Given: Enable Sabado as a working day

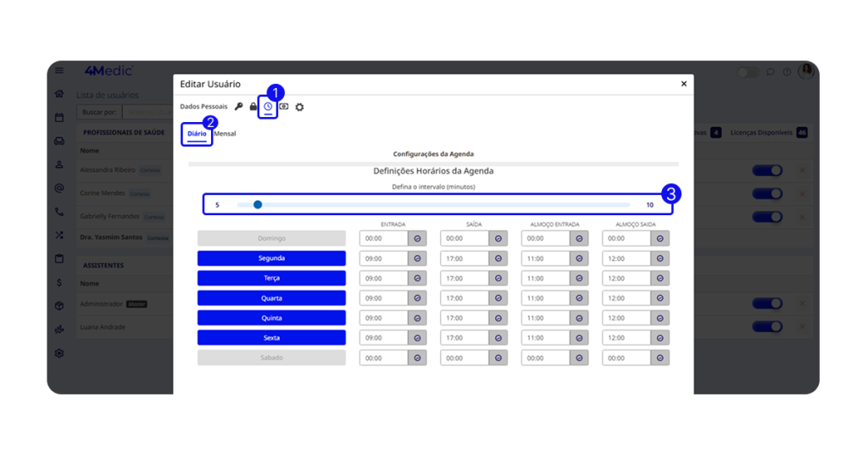Looking at the screenshot, I should (x=271, y=358).
